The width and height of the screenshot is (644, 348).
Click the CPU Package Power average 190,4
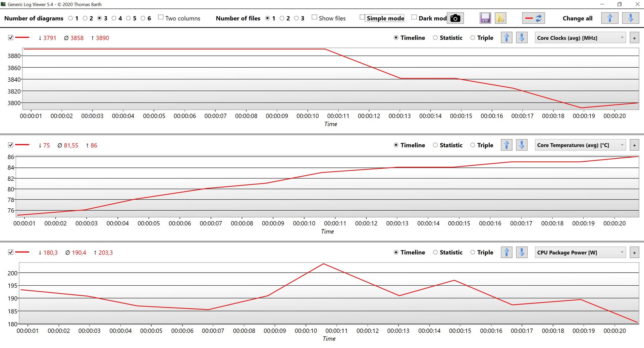79,253
